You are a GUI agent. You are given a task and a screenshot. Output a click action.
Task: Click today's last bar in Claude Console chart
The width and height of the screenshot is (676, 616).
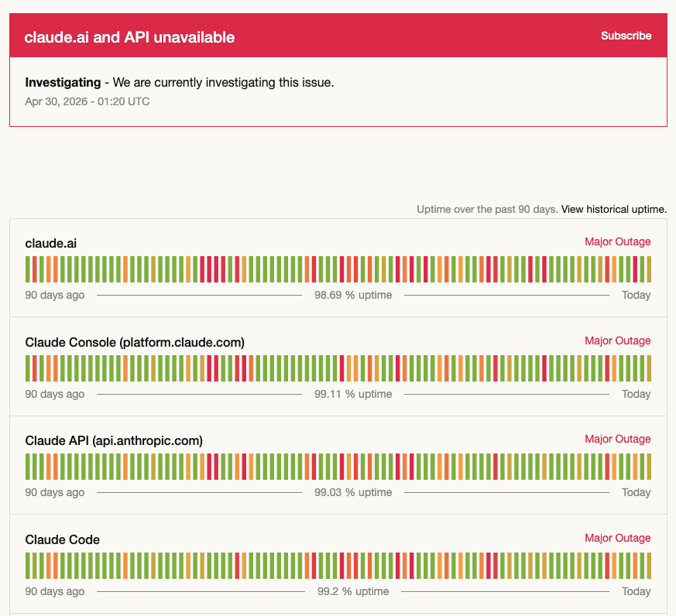click(x=649, y=368)
